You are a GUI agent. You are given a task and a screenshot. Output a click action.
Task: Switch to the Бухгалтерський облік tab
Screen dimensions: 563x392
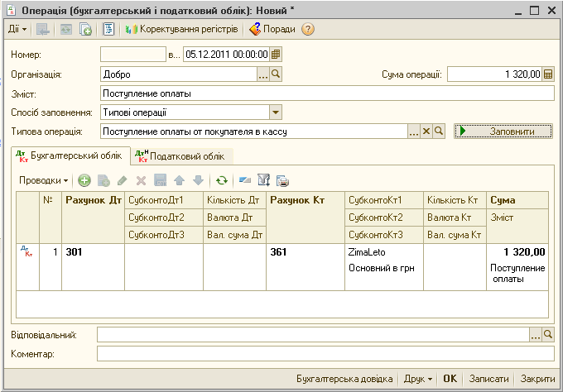click(70, 156)
